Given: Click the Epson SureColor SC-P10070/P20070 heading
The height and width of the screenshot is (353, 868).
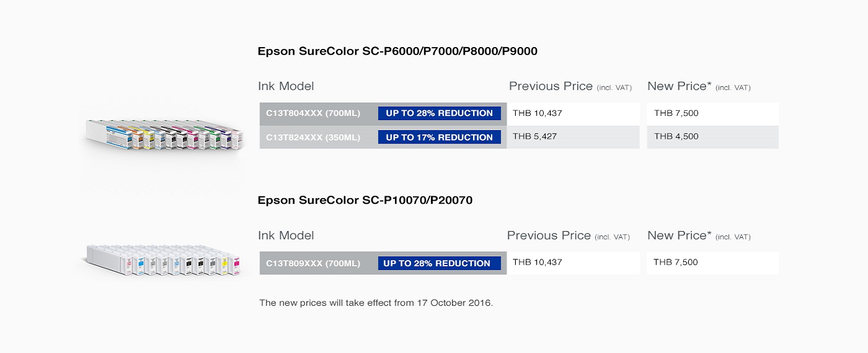Looking at the screenshot, I should (365, 200).
